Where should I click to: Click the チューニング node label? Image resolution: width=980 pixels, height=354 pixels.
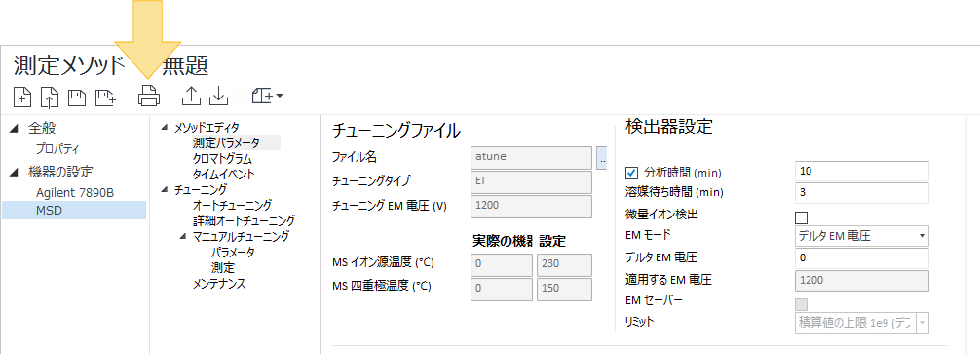pyautogui.click(x=201, y=189)
